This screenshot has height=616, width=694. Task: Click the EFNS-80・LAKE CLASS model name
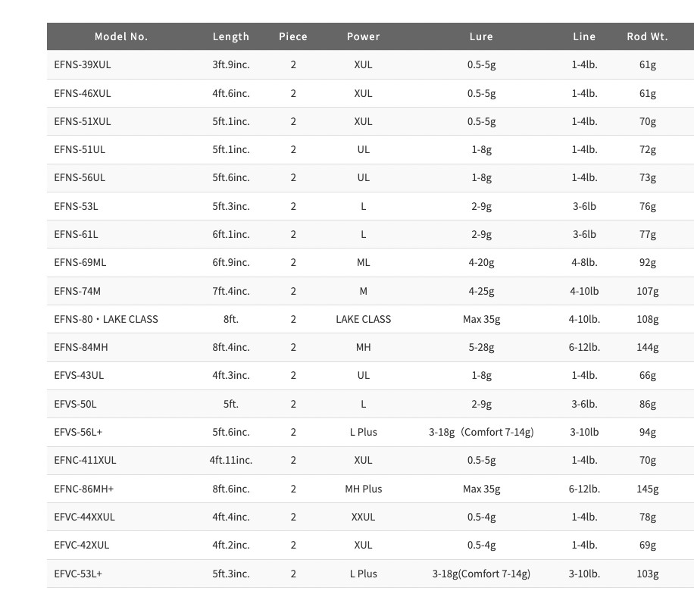click(106, 319)
